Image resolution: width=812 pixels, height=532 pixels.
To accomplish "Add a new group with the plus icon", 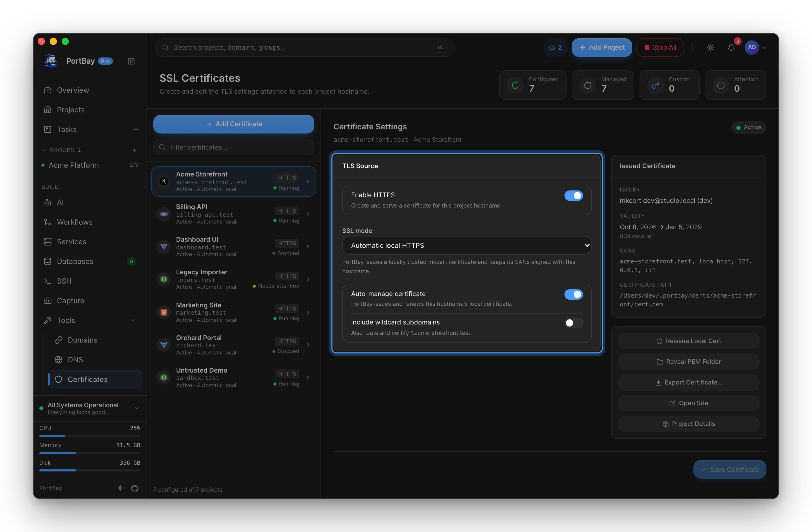I will (134, 150).
